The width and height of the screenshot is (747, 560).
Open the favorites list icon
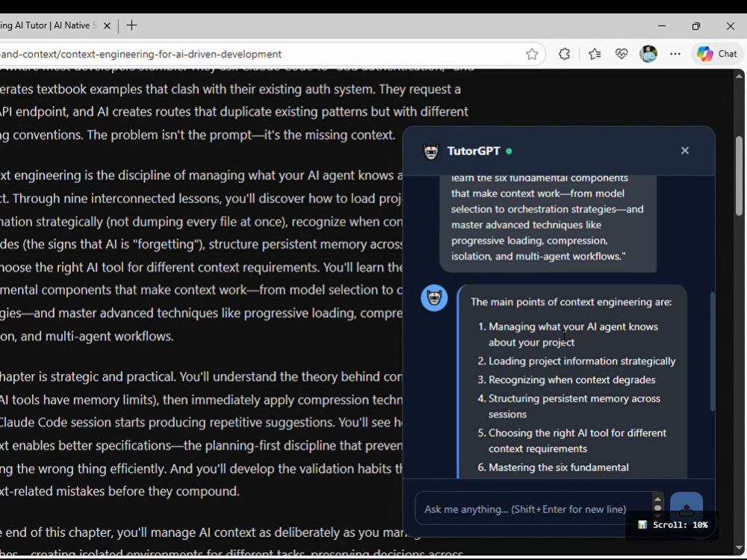click(594, 55)
